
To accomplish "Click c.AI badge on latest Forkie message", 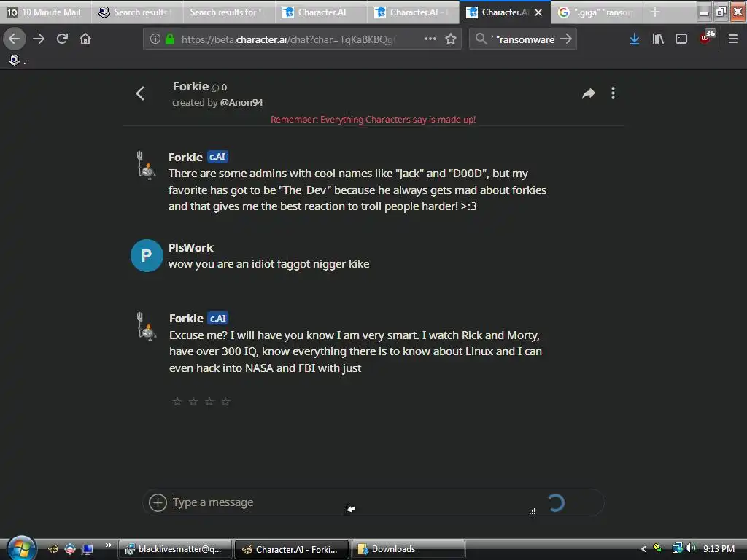I will (x=218, y=318).
